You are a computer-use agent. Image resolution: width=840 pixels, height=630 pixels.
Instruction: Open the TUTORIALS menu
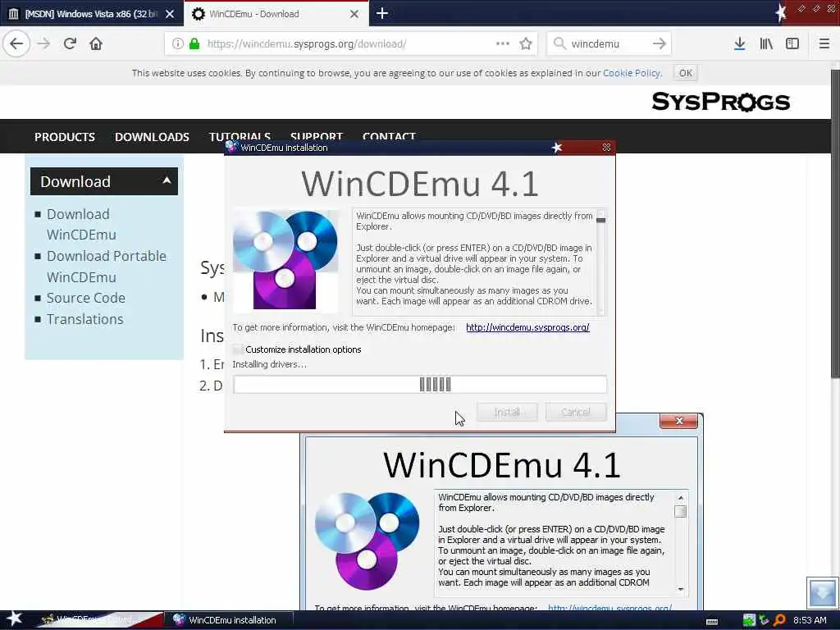pyautogui.click(x=240, y=136)
